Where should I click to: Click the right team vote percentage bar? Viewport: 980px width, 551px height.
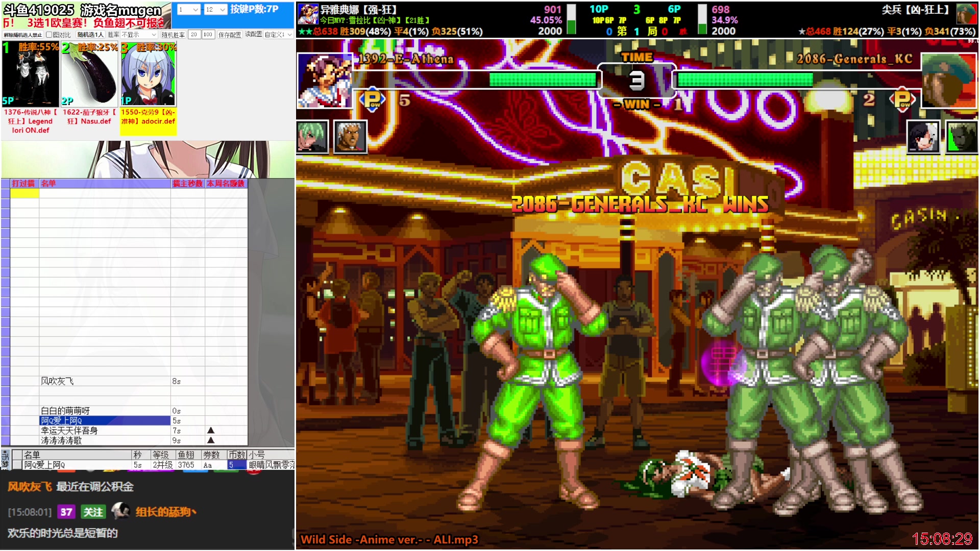tap(702, 19)
